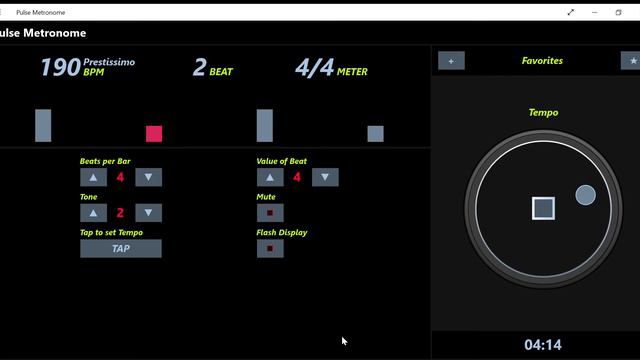Click the 04:14 timer readout
The image size is (640, 360).
(x=543, y=345)
